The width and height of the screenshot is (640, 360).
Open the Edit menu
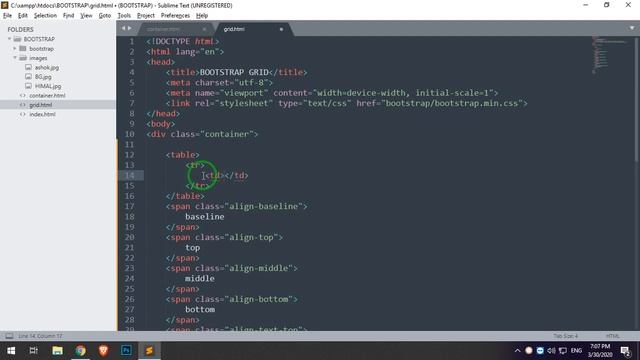coord(23,16)
